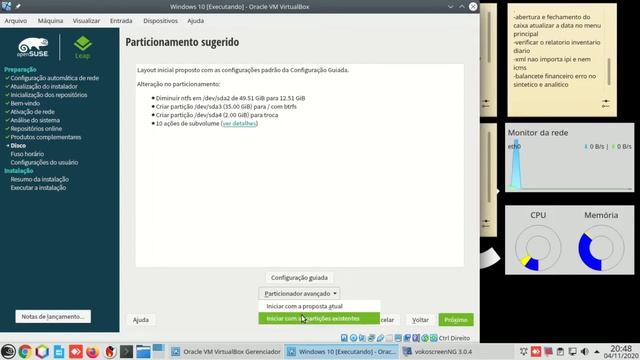This screenshot has height=360, width=640.
Task: Launch the red AnyDesk icon in taskbar
Action: pos(76,351)
